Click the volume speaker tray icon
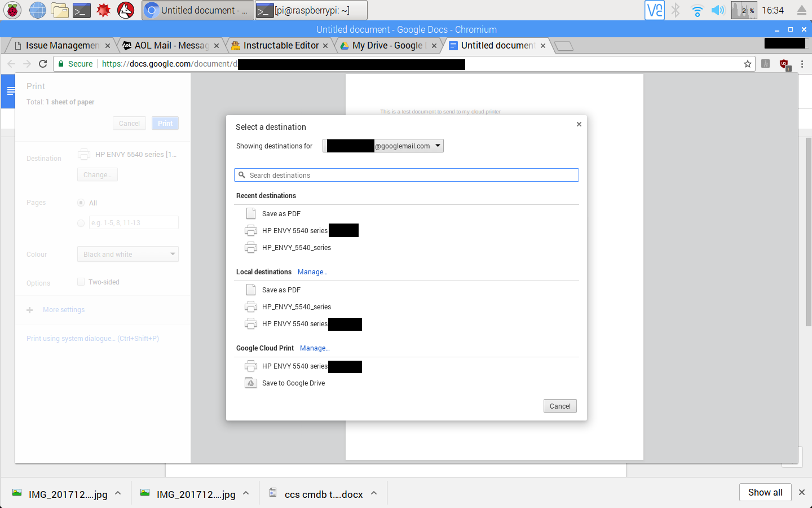Image resolution: width=812 pixels, height=508 pixels. click(718, 10)
